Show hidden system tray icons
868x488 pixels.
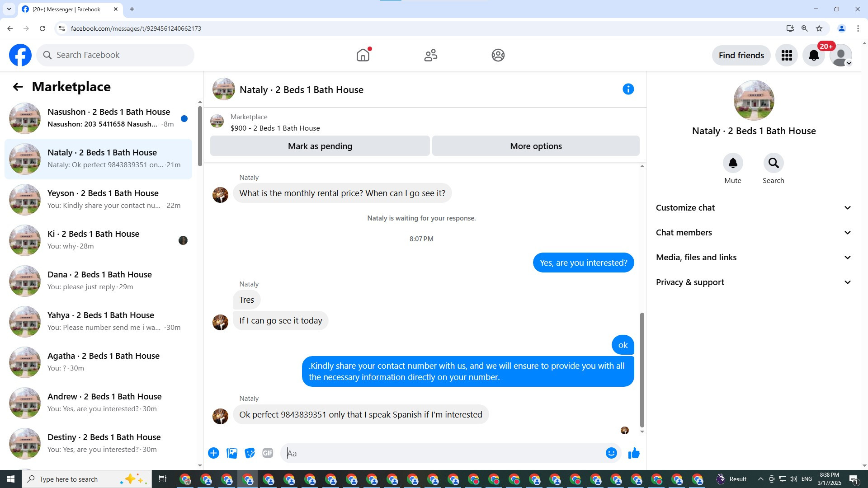tap(760, 479)
